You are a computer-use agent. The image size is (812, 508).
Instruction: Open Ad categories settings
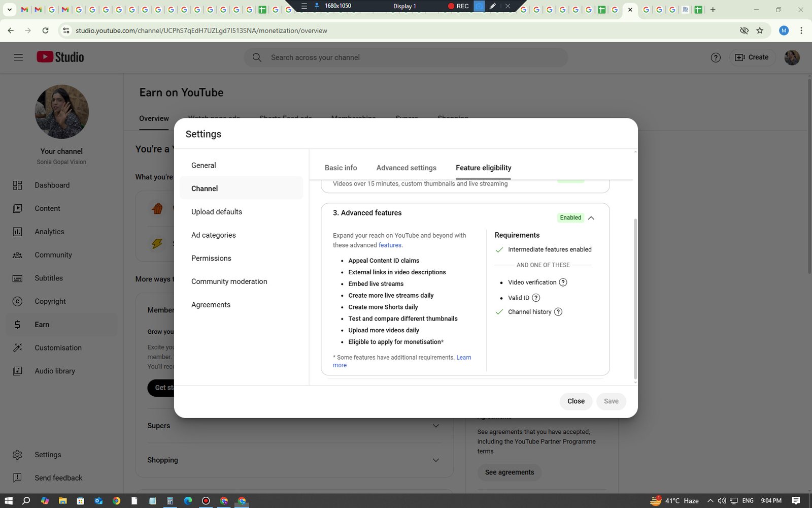[x=241, y=235]
